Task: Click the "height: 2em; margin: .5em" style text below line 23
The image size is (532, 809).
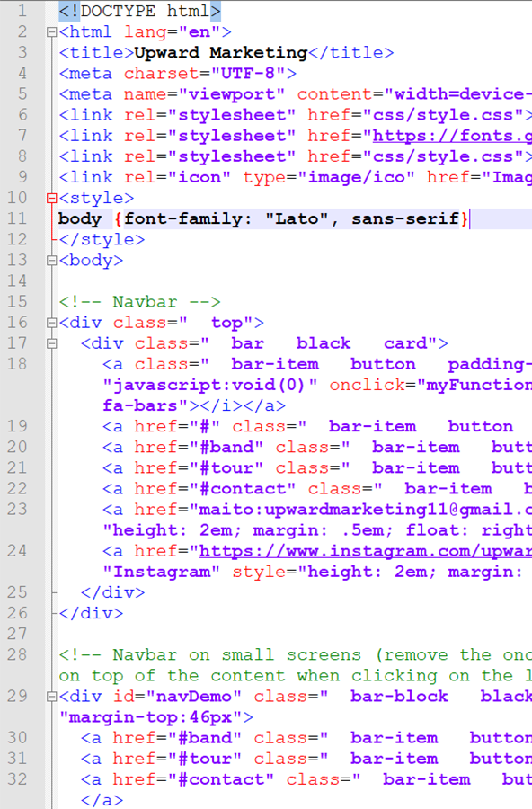Action: (x=248, y=530)
